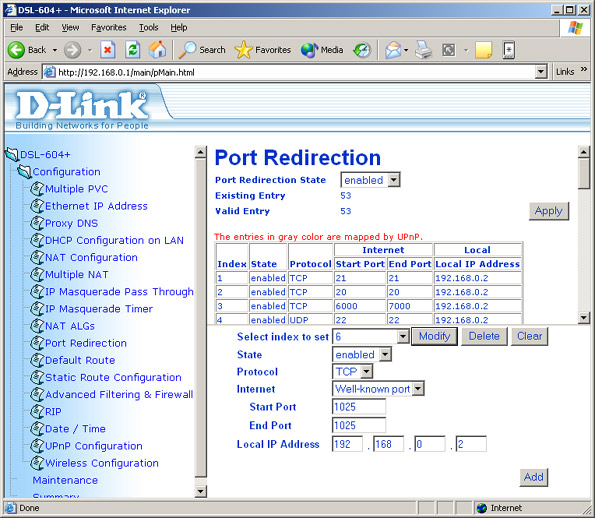Open Favorites star in the toolbar

coord(263,50)
